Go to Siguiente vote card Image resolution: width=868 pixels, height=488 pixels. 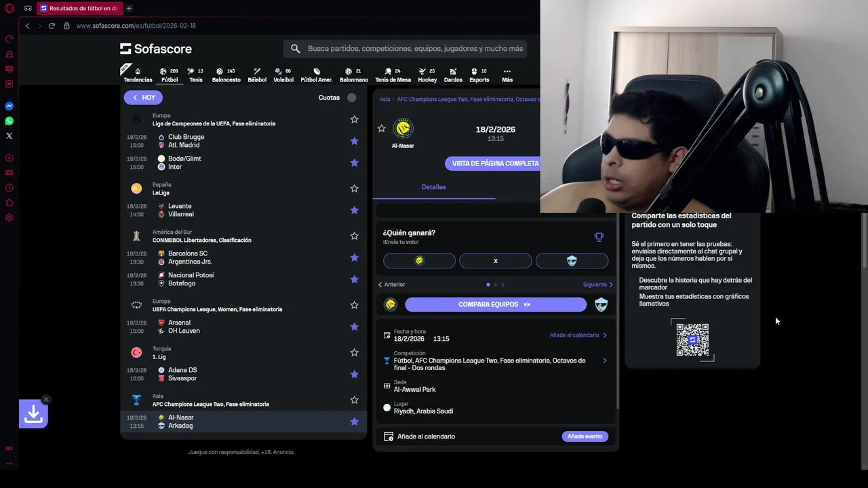click(598, 285)
